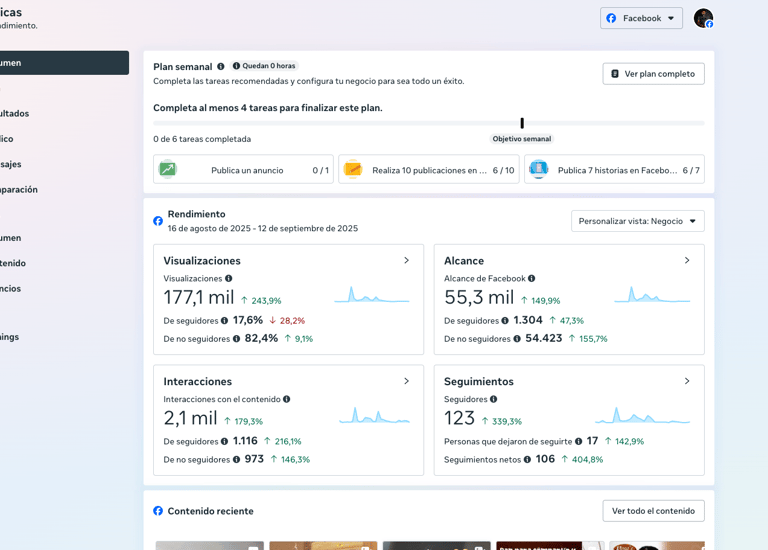Click the 123 followers value
This screenshot has width=768, height=550.
[x=459, y=418]
